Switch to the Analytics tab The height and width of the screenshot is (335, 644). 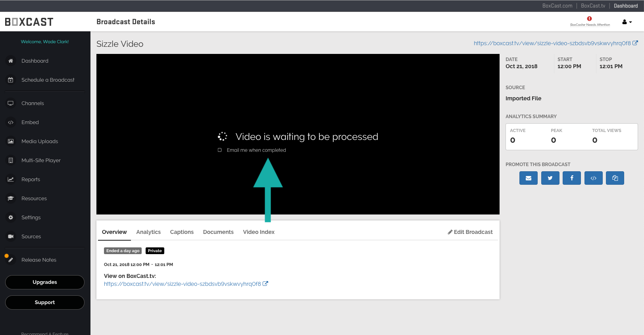148,232
